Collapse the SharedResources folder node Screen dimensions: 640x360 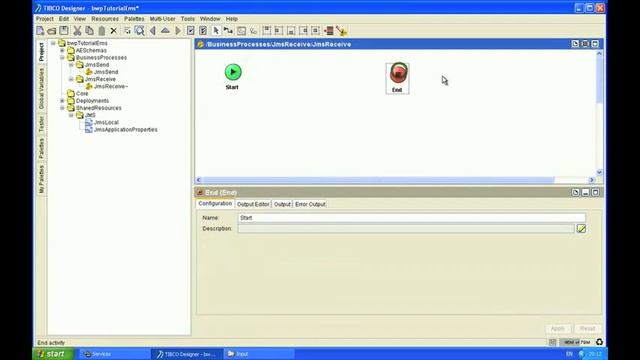pyautogui.click(x=62, y=108)
